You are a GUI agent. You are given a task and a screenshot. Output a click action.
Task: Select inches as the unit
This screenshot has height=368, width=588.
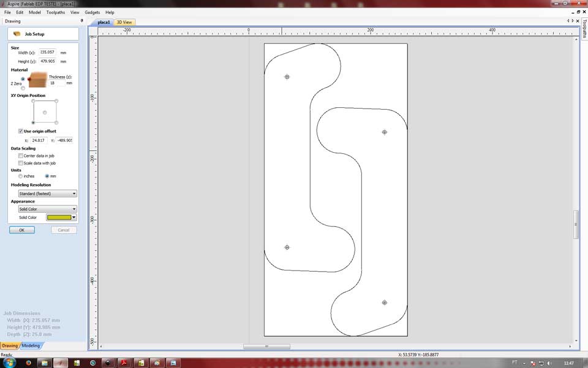tap(21, 176)
